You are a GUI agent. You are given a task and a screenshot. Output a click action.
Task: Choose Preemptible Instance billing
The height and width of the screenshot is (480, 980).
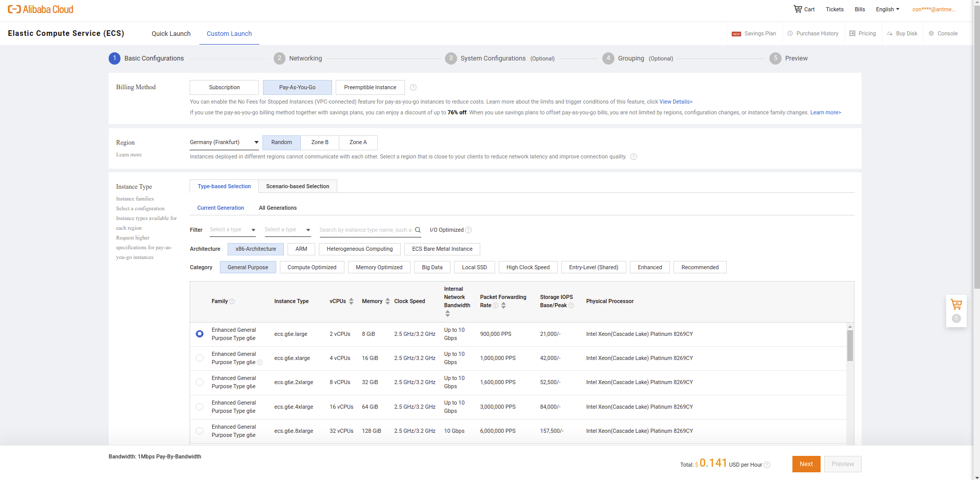370,87
